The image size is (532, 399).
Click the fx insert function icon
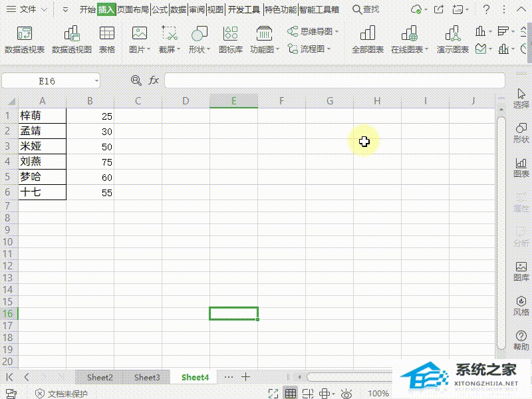(154, 80)
